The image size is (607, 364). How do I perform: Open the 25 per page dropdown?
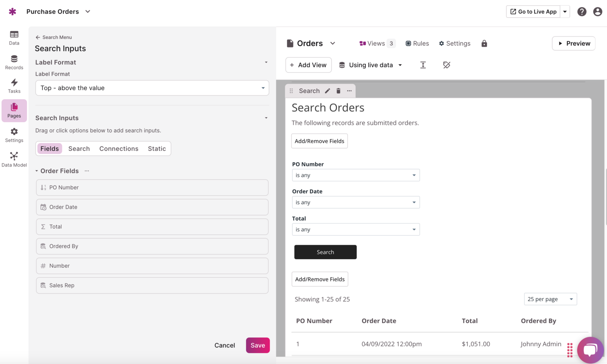point(550,299)
